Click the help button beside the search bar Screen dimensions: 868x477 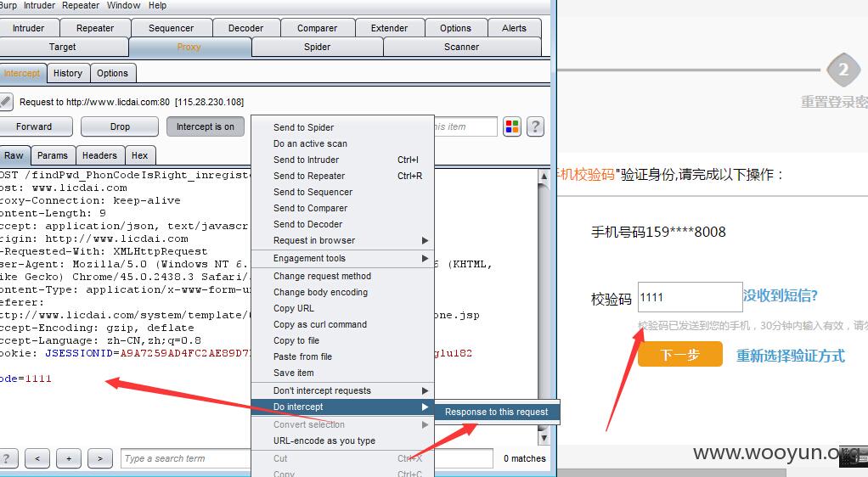[7, 458]
